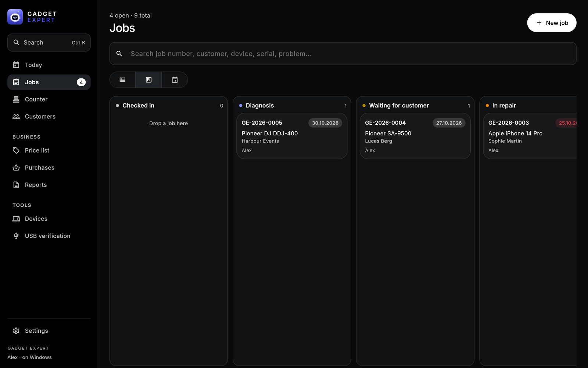
Task: Click Apple iPhone 14 Pro device name
Action: point(515,133)
